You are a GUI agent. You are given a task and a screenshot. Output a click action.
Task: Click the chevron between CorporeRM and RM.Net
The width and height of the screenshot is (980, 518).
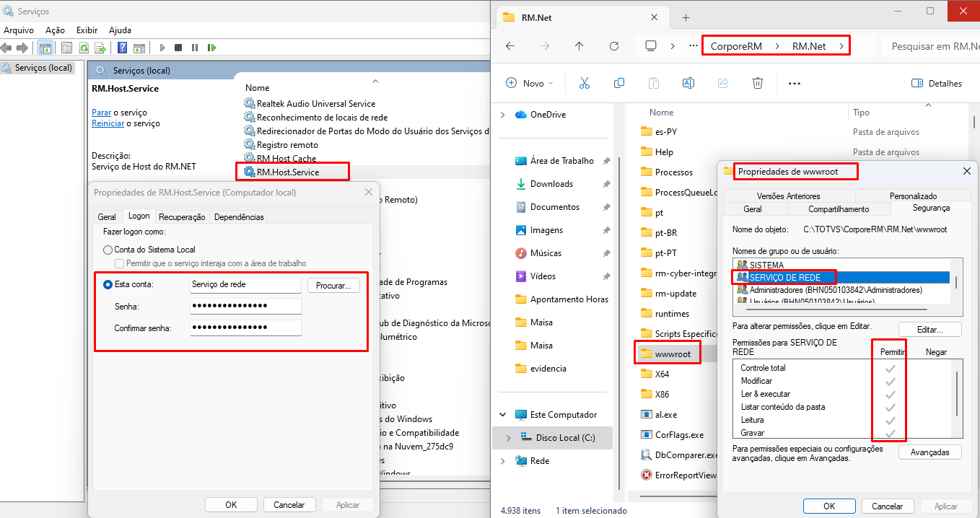777,45
